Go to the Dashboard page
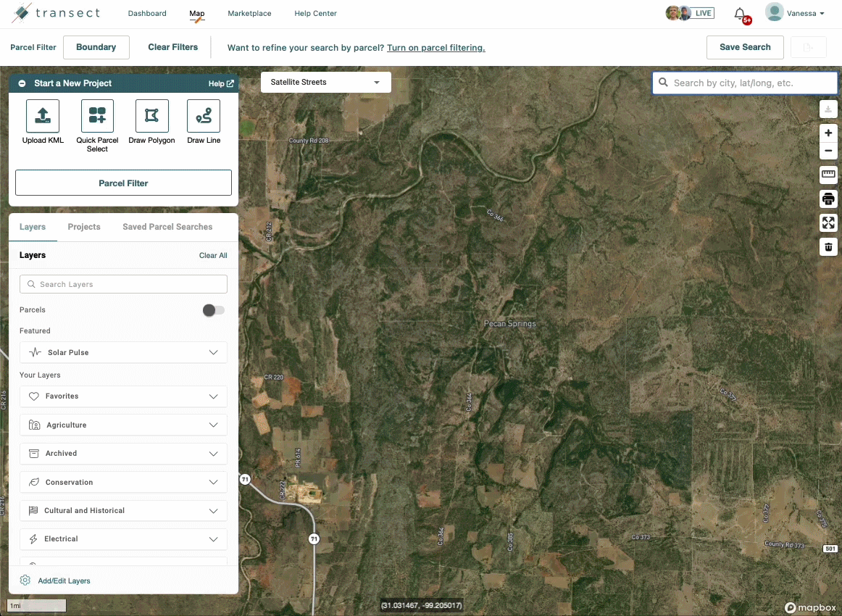 [147, 14]
